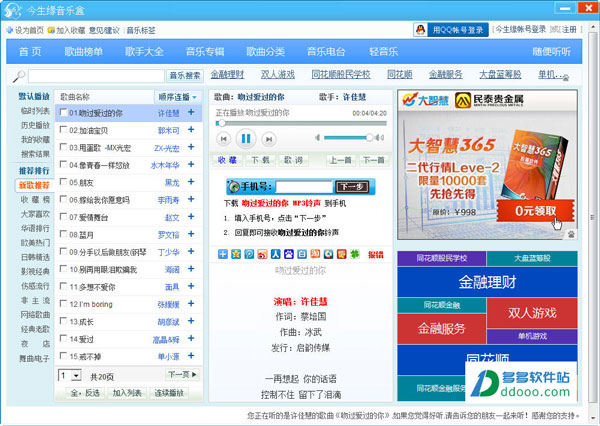Click the paw icon on the ad corner

[x=571, y=234]
